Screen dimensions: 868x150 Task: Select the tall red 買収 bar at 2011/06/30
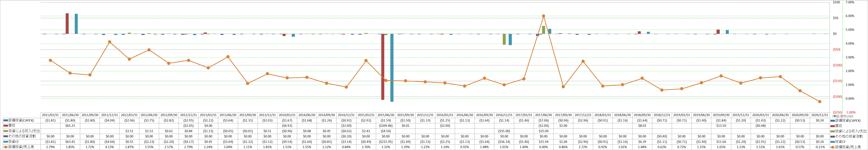tap(67, 24)
